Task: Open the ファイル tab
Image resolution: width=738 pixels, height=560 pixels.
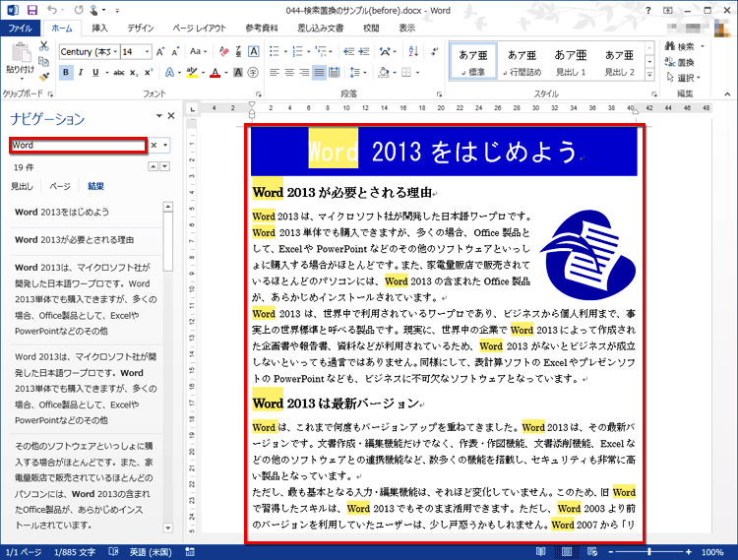Action: [x=20, y=29]
